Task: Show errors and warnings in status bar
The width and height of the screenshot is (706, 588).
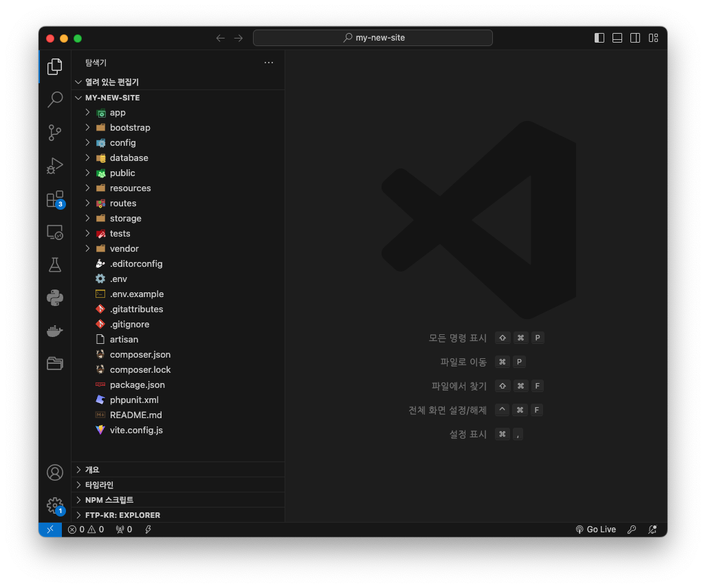Action: click(85, 530)
